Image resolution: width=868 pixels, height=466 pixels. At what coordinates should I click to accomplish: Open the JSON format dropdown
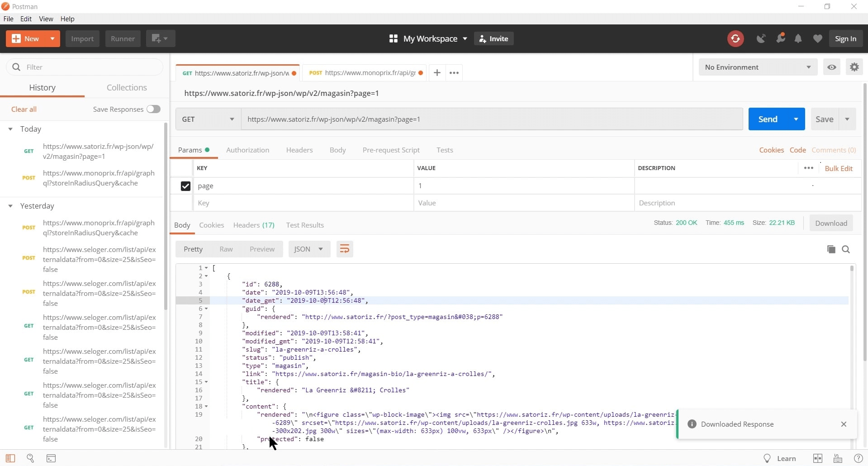309,249
